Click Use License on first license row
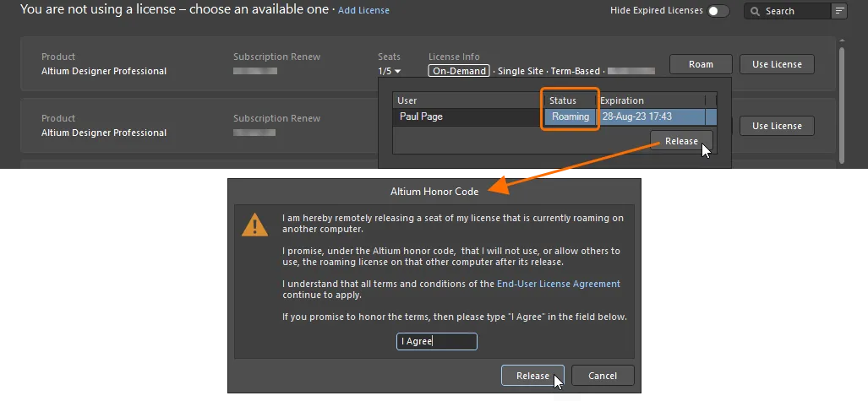Viewport: 868px width, 401px height. point(777,64)
